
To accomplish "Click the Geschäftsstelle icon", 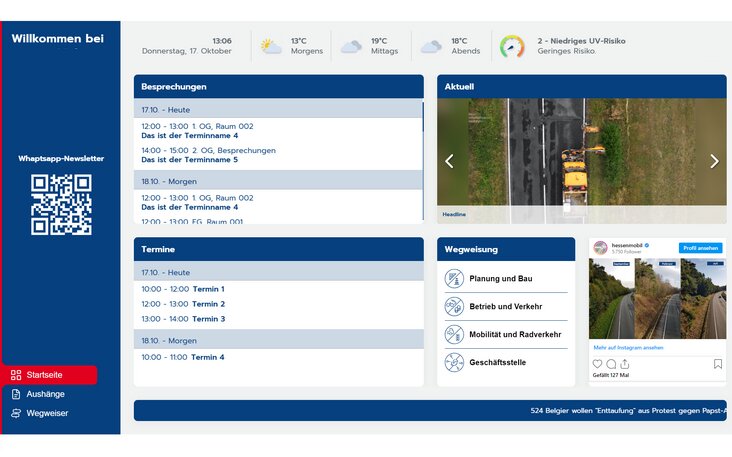I will 454,362.
